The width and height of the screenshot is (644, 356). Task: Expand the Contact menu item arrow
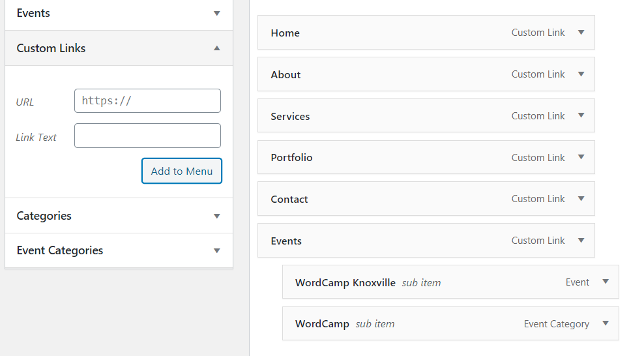click(x=581, y=199)
